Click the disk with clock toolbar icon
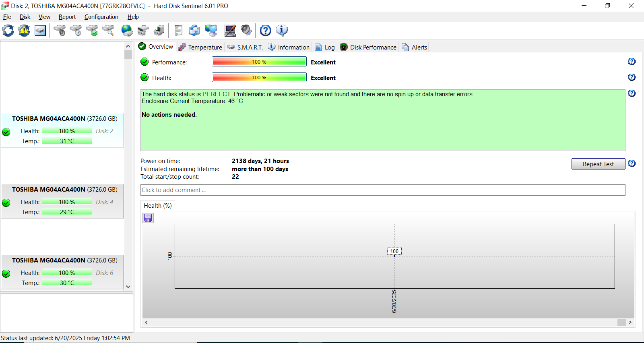Image resolution: width=644 pixels, height=343 pixels. pyautogui.click(x=76, y=31)
